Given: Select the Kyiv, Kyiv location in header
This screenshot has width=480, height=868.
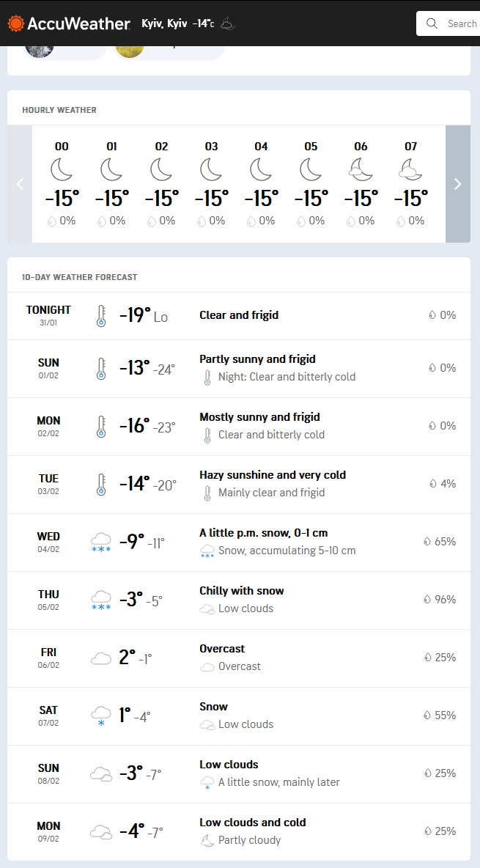Looking at the screenshot, I should point(164,23).
